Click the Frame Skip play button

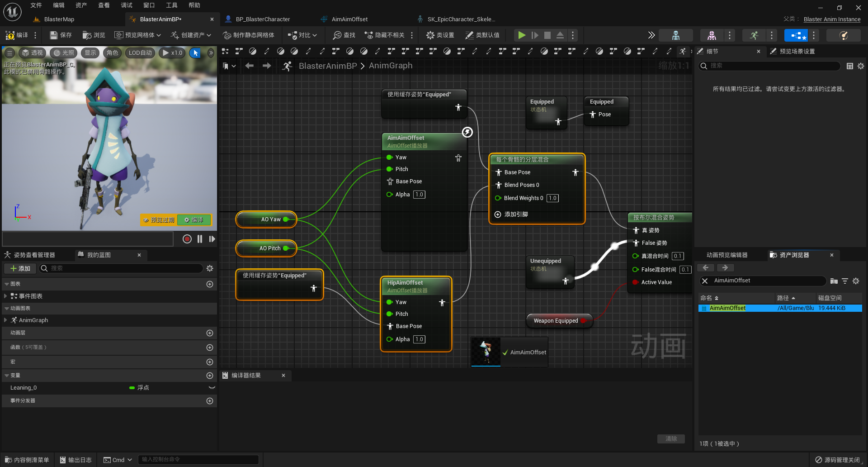point(535,35)
